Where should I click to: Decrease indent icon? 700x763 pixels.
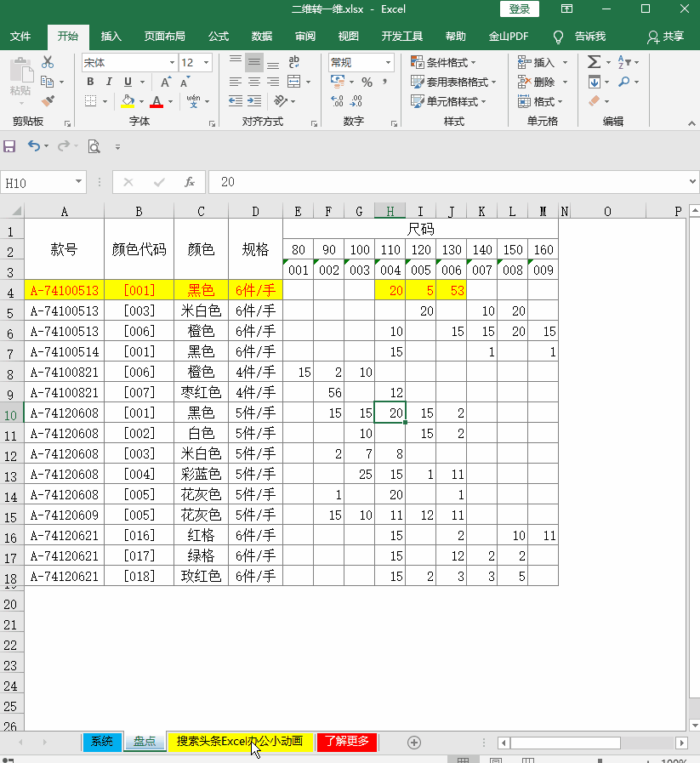tap(236, 101)
